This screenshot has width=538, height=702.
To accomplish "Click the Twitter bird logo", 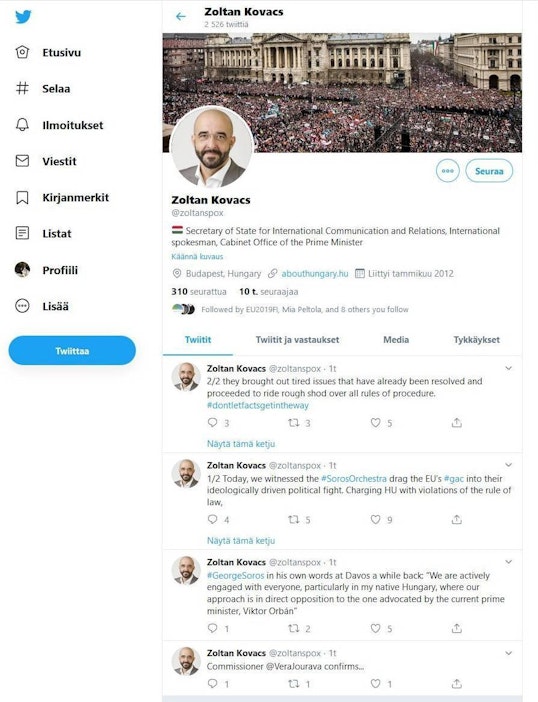I will pos(23,17).
